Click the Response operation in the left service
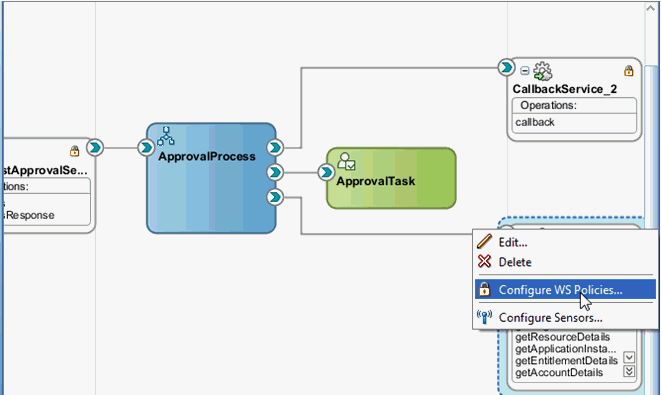This screenshot has width=661, height=395. [30, 215]
